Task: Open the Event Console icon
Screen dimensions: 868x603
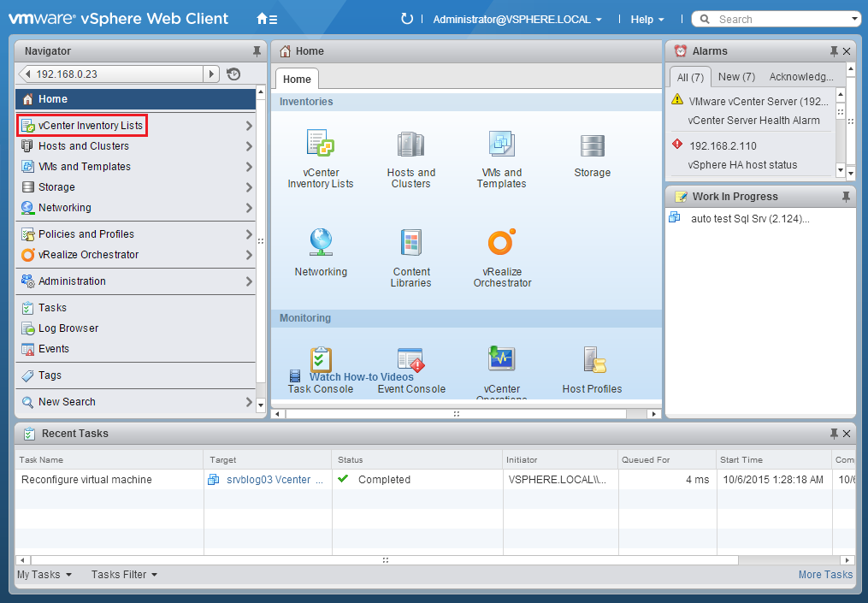Action: click(x=411, y=359)
